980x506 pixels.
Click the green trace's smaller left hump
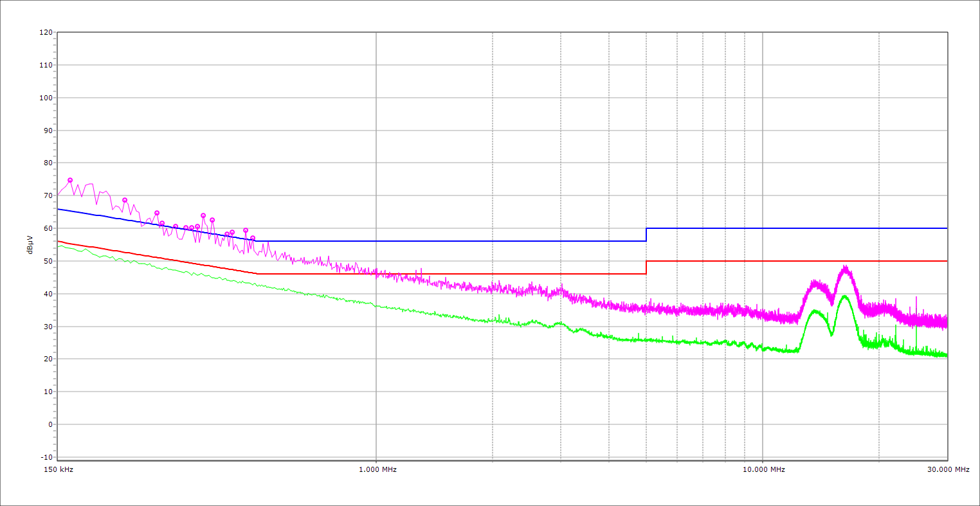pyautogui.click(x=815, y=311)
